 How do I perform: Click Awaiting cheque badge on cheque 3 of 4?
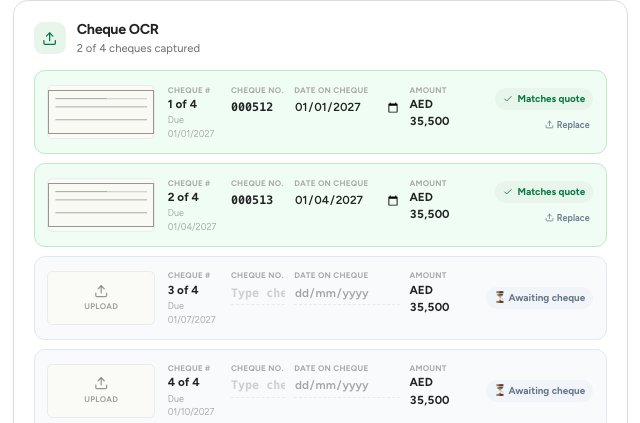click(539, 298)
